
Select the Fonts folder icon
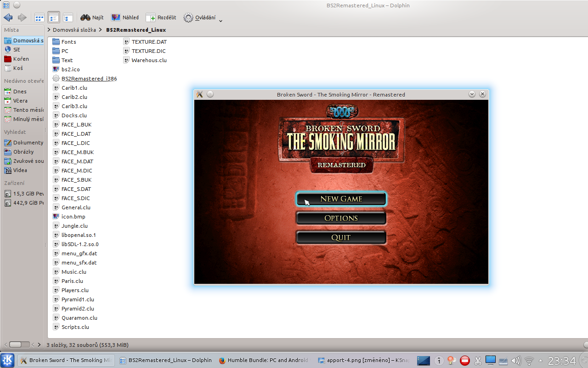tap(56, 42)
